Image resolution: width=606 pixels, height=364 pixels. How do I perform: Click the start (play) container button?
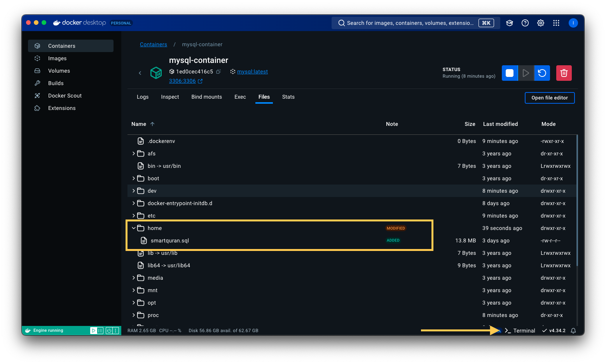(526, 73)
